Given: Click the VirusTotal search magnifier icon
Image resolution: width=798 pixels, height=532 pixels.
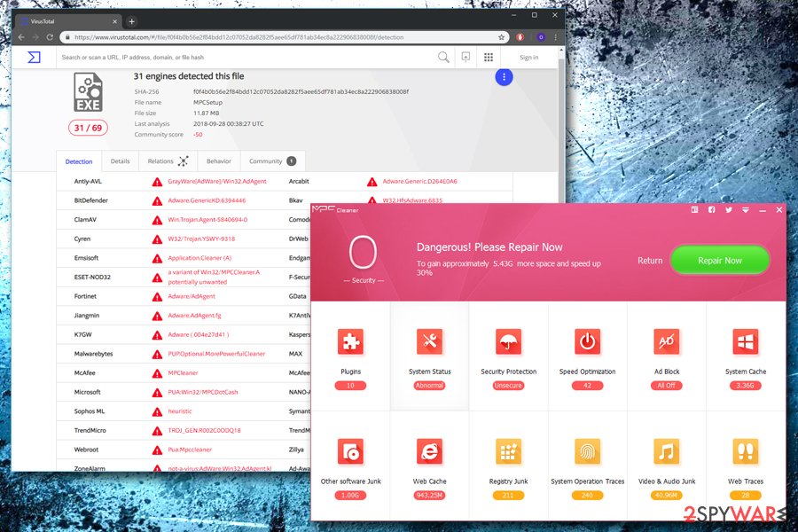Looking at the screenshot, I should pos(444,57).
